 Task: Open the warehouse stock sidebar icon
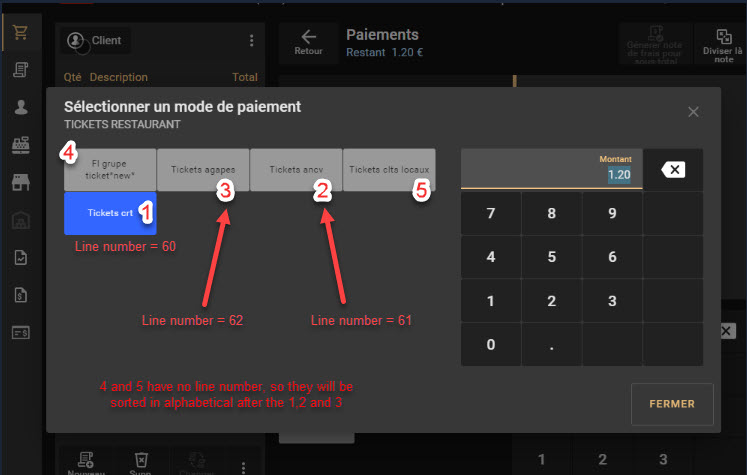(x=20, y=220)
